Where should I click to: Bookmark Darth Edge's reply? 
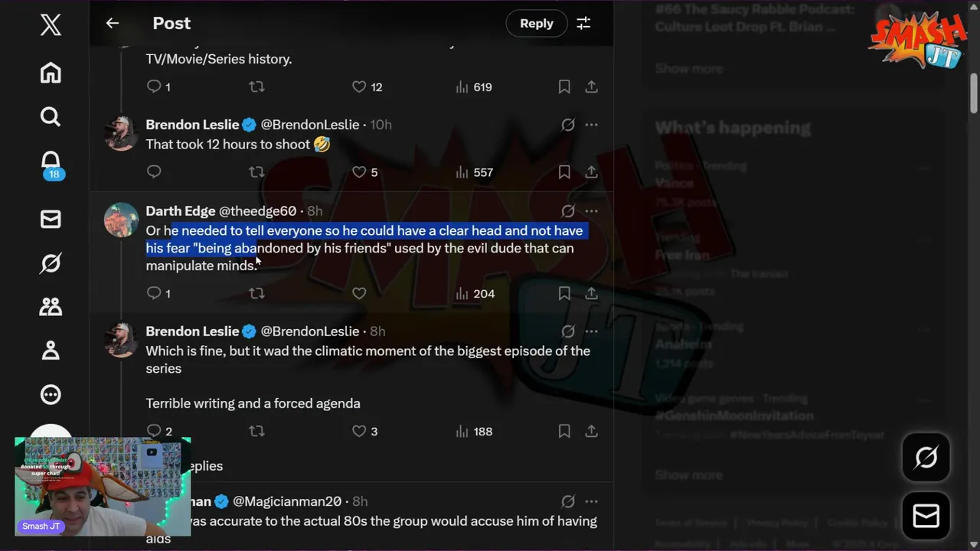tap(564, 293)
